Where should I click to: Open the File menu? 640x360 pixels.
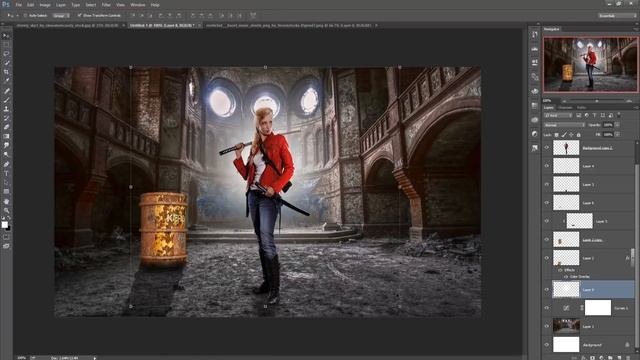(18, 5)
